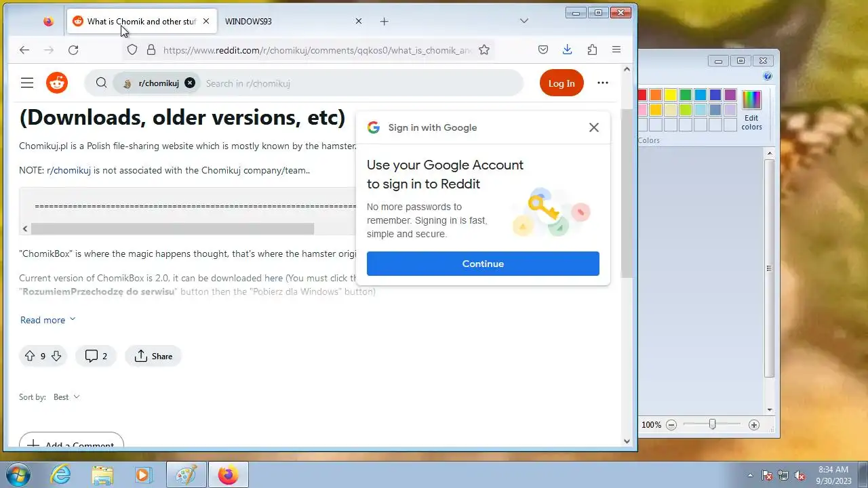868x488 pixels.
Task: Show hidden system tray icons arrow
Action: tap(750, 475)
